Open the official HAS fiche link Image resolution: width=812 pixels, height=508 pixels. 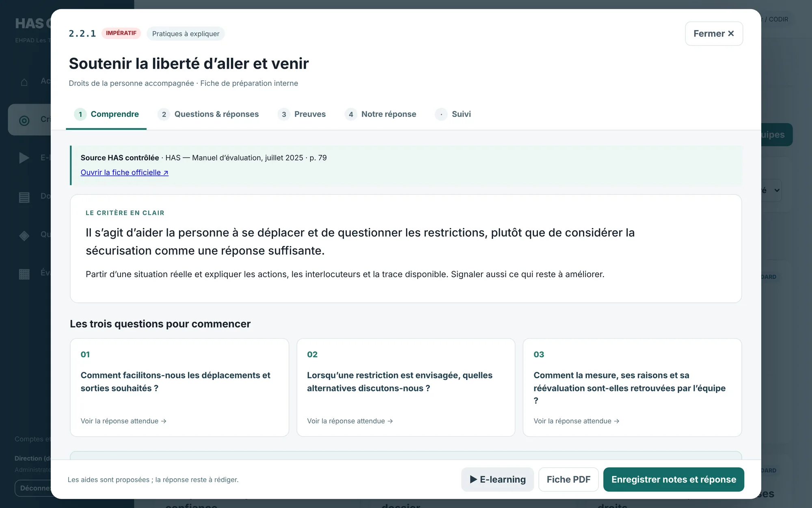coord(124,172)
